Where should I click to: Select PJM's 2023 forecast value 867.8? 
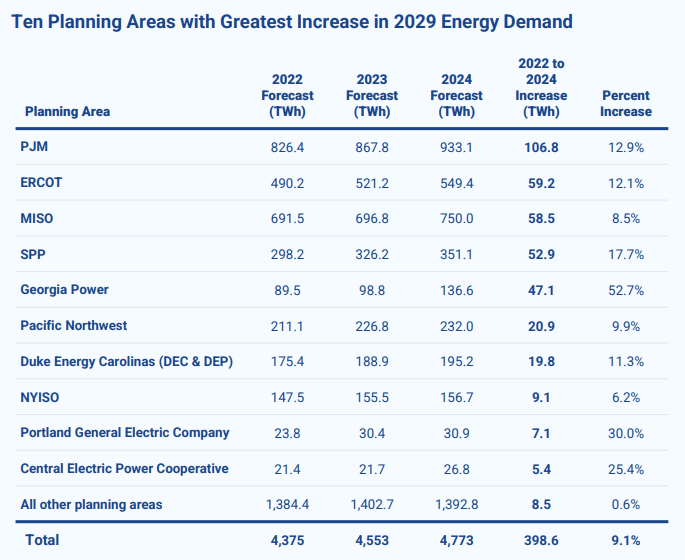tap(372, 148)
